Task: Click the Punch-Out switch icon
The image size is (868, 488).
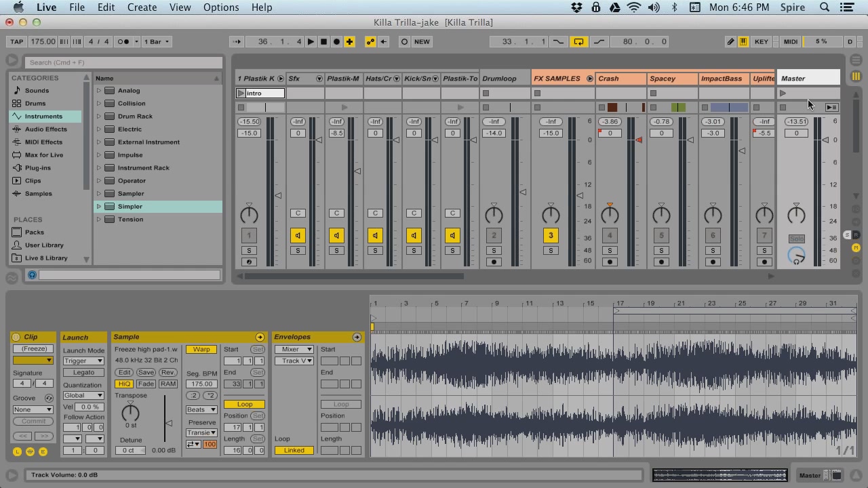Action: pyautogui.click(x=599, y=41)
